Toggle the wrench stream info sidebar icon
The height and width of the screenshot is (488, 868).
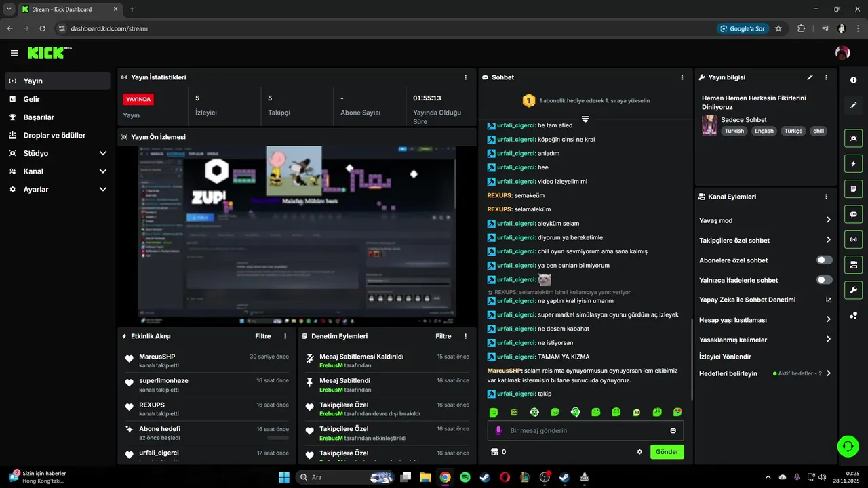tap(854, 290)
